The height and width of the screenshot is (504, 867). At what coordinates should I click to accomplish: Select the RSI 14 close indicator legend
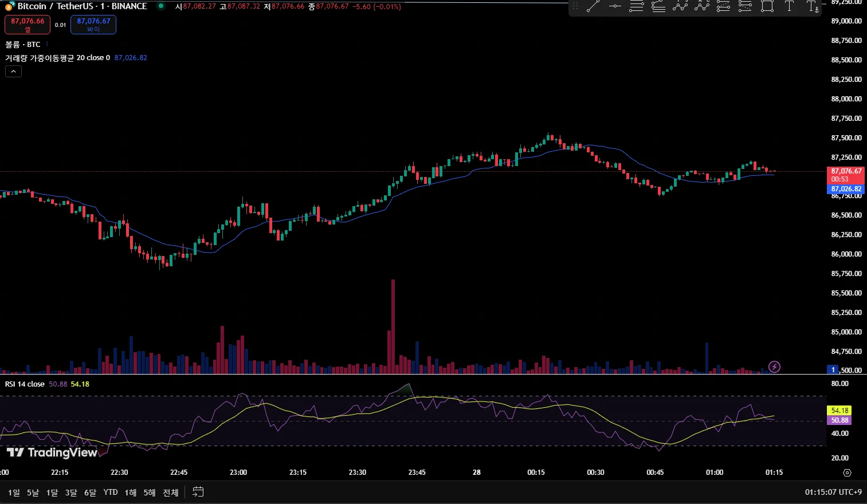click(25, 384)
